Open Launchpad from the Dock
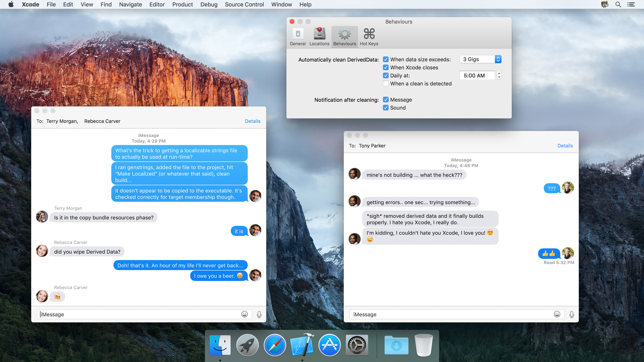Screen dimensions: 644x362 (247, 345)
